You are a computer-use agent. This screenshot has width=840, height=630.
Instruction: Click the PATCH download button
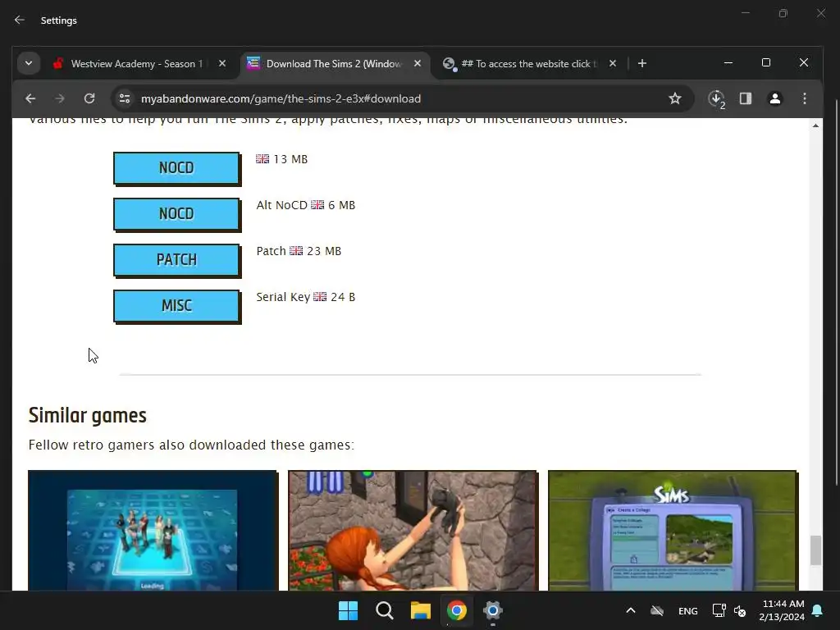coord(177,260)
